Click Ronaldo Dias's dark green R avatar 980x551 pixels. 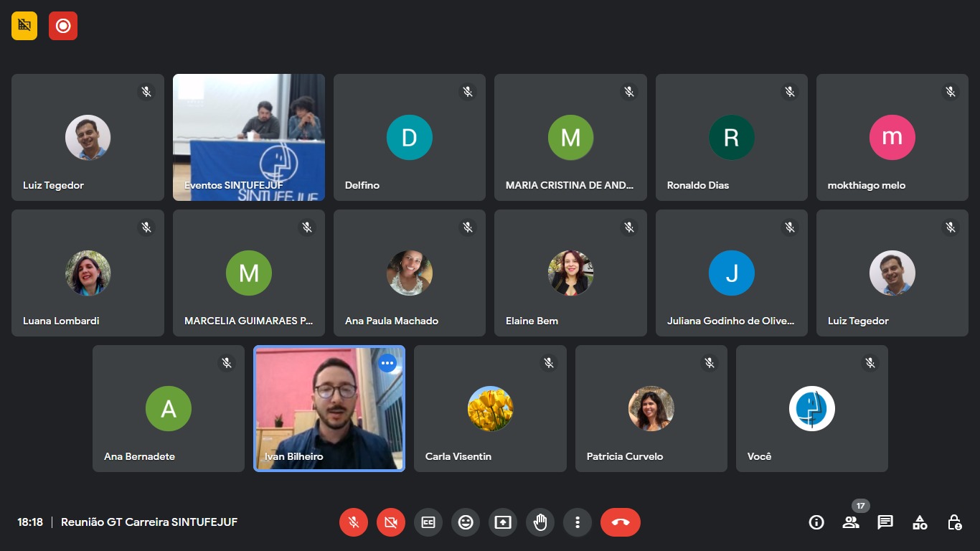click(x=732, y=137)
